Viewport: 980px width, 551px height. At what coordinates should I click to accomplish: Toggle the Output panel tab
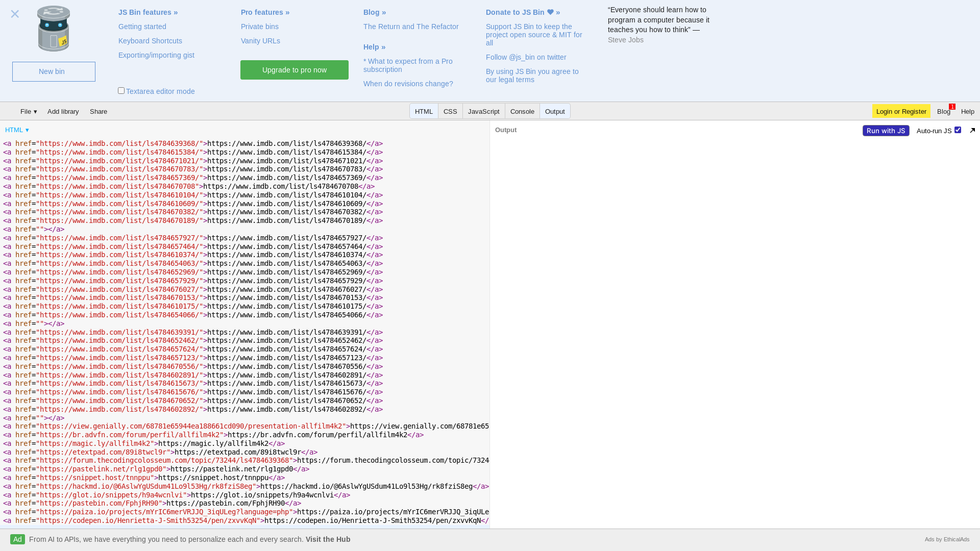point(555,111)
